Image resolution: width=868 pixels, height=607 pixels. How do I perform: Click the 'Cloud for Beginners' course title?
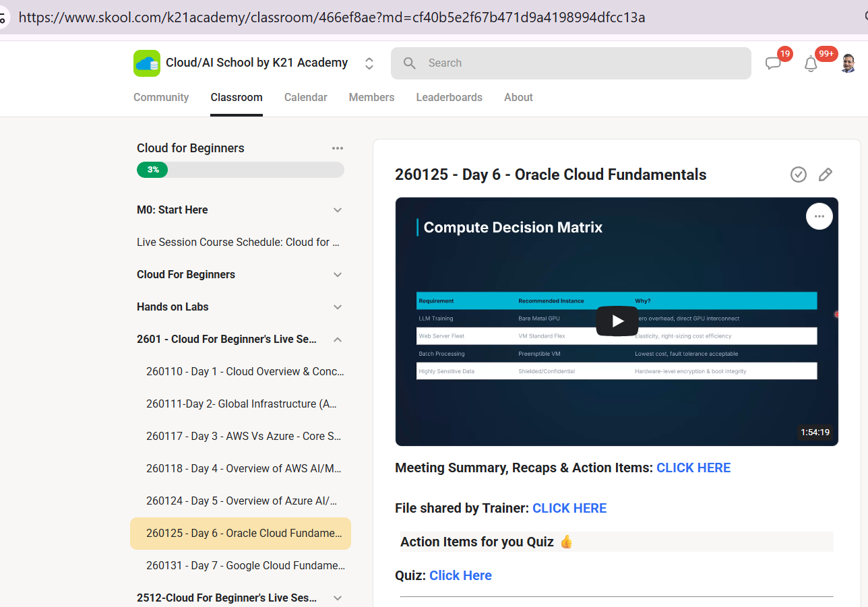(x=191, y=148)
